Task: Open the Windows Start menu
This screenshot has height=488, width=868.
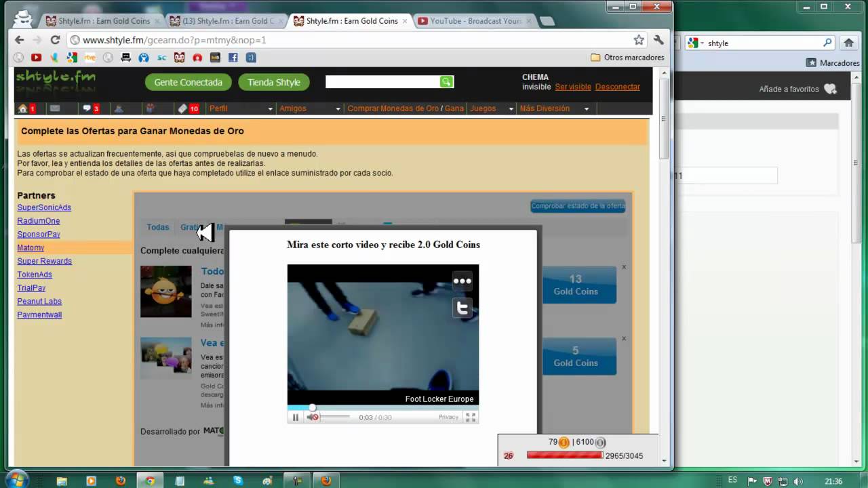Action: tap(17, 480)
